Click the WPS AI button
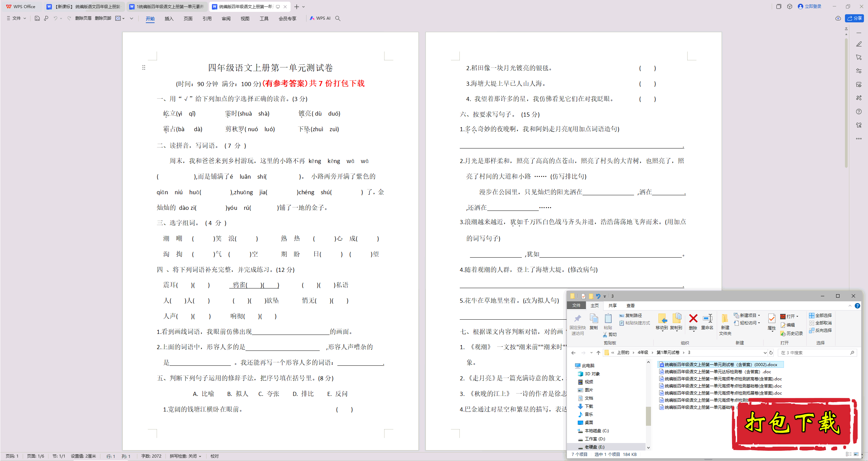The width and height of the screenshot is (868, 461). coord(320,18)
